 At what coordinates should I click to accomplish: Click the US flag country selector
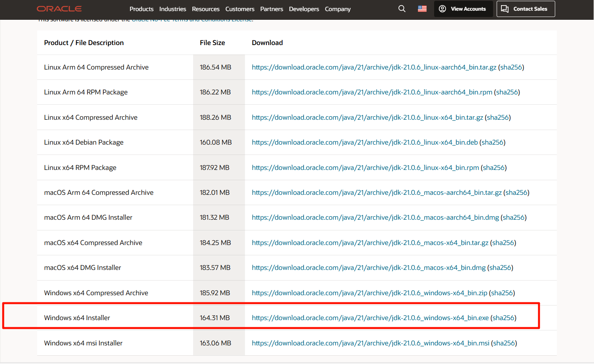coord(422,9)
